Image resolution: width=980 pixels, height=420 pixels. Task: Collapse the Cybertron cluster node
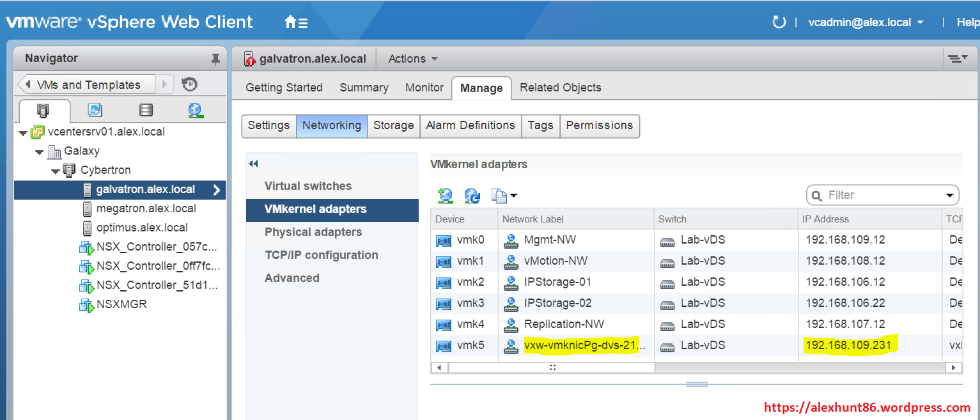click(x=56, y=171)
